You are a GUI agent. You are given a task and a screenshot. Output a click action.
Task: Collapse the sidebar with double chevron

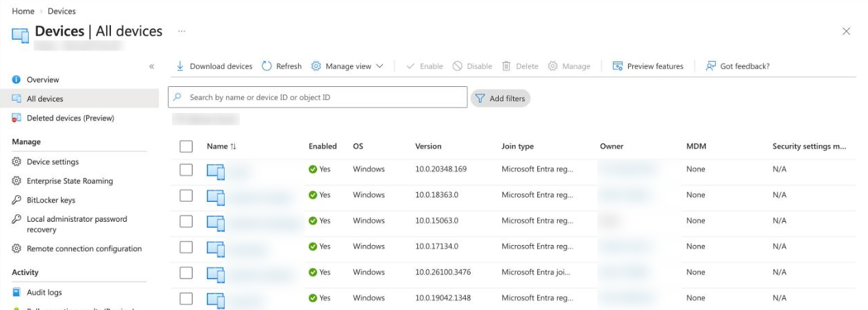pyautogui.click(x=151, y=66)
